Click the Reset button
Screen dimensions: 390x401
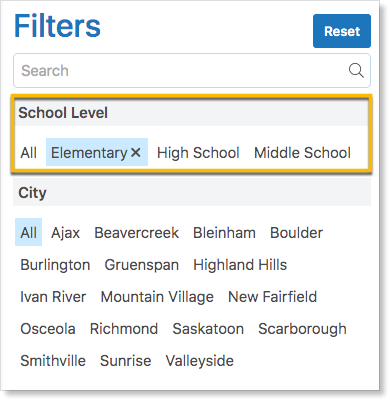pos(342,31)
